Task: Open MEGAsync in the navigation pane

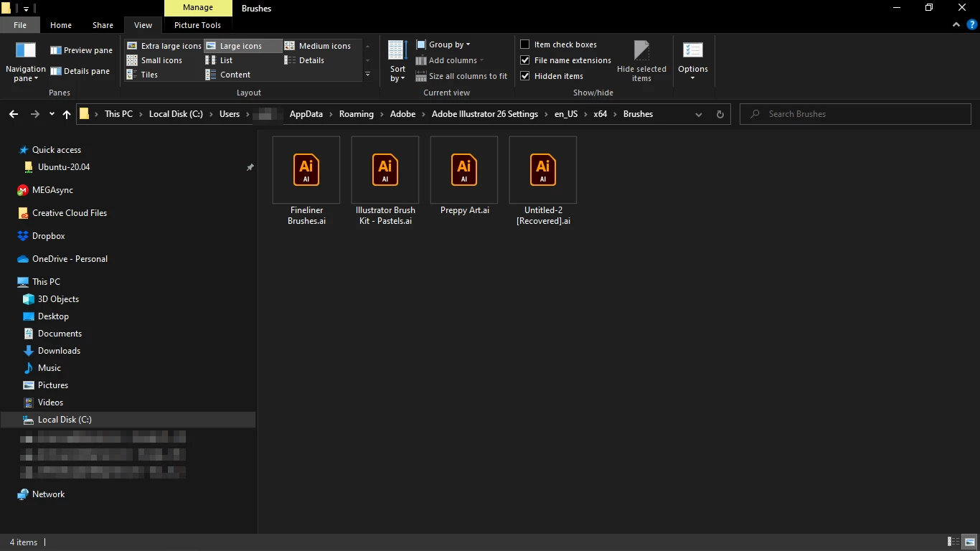Action: pos(52,190)
